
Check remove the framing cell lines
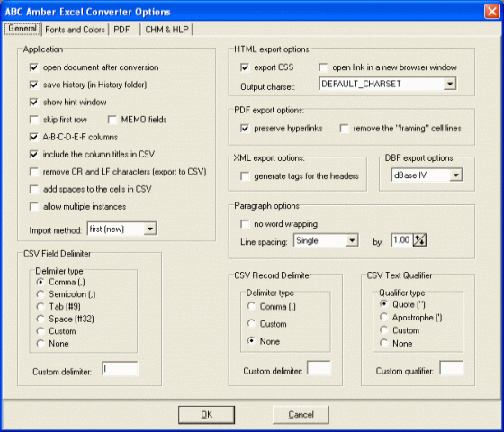[x=344, y=128]
